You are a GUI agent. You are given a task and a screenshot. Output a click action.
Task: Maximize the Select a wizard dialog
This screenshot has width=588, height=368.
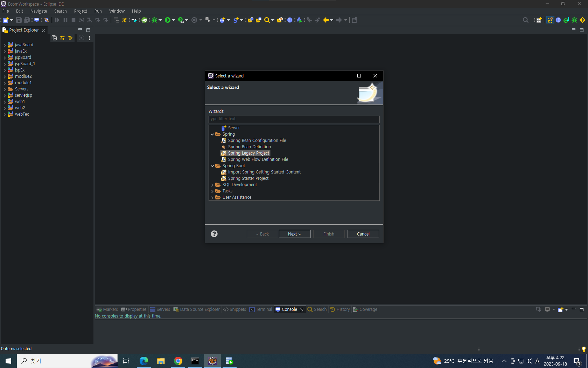359,76
